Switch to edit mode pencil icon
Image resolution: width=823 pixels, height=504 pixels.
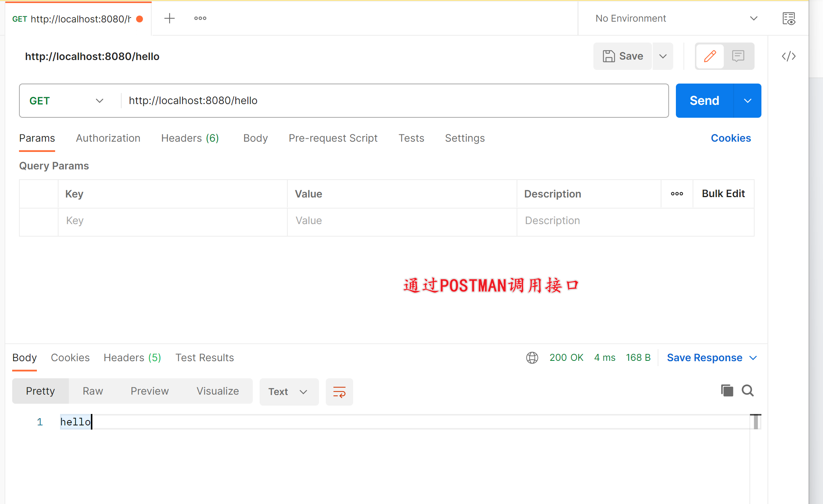[x=710, y=56]
